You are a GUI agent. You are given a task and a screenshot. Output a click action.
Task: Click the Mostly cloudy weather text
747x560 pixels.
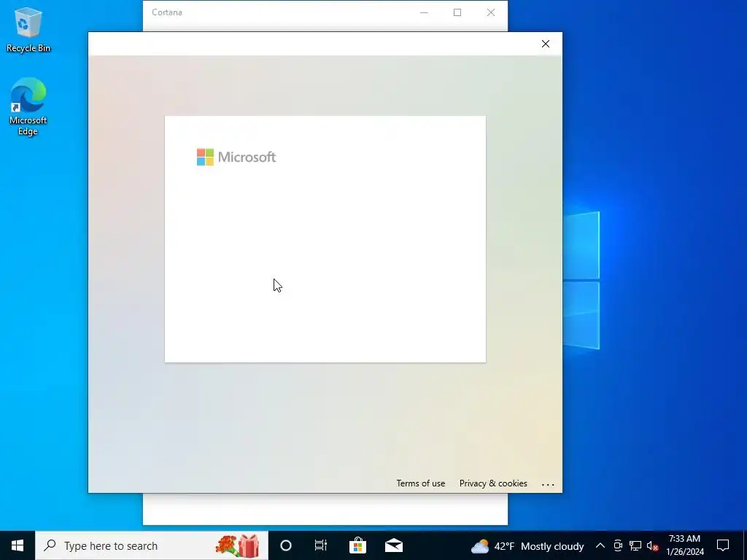(552, 546)
